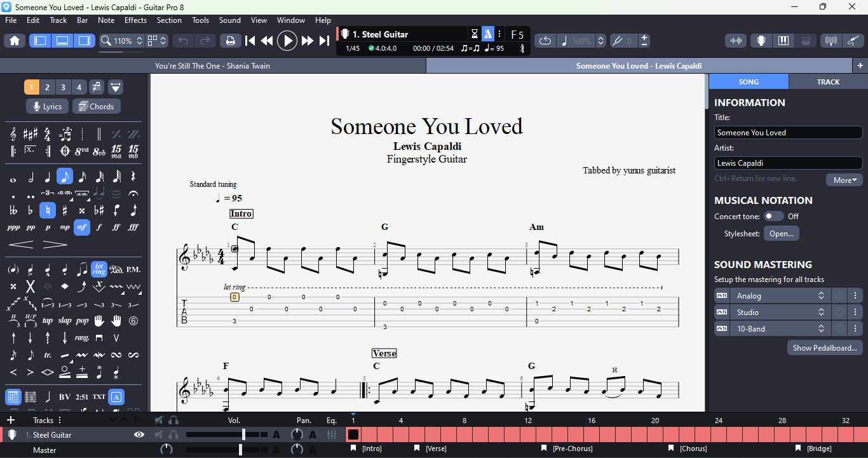The height and width of the screenshot is (458, 868).
Task: Choose the ppp dynamic marking
Action: pos(13,227)
